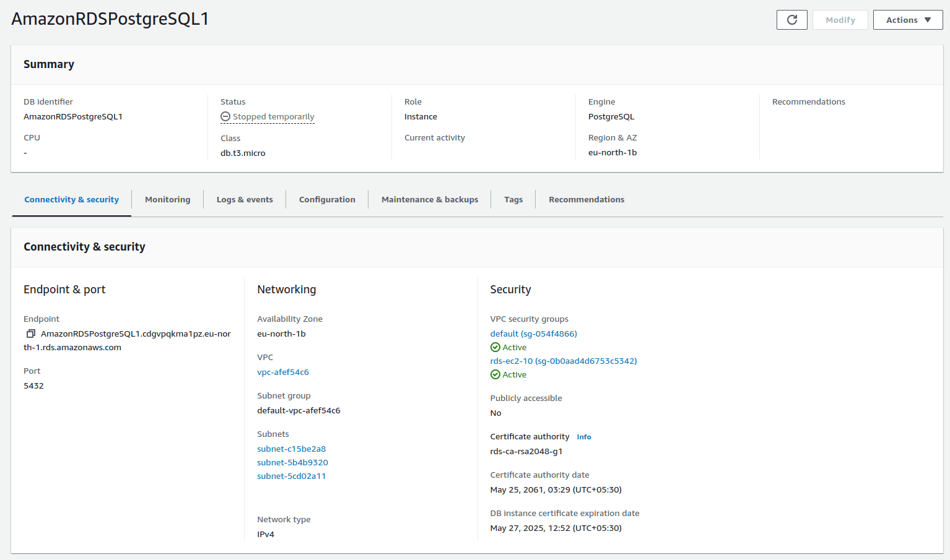
Task: Click the refresh icon button
Action: [x=791, y=20]
